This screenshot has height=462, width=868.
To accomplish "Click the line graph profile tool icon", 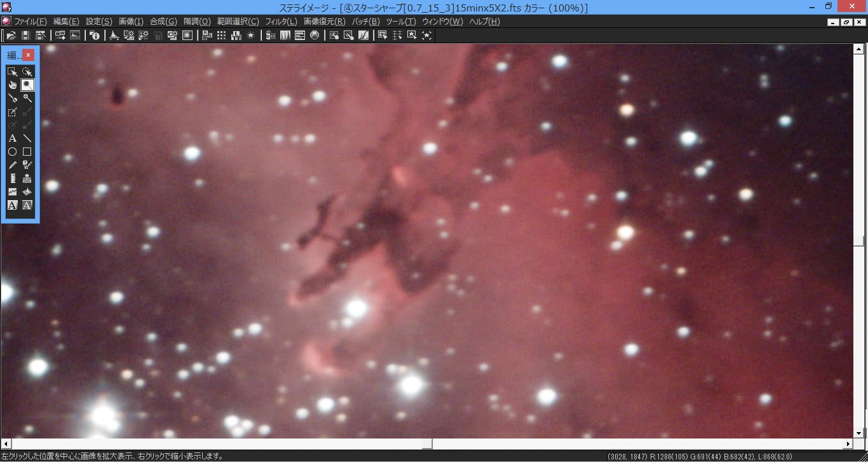I will click(12, 192).
